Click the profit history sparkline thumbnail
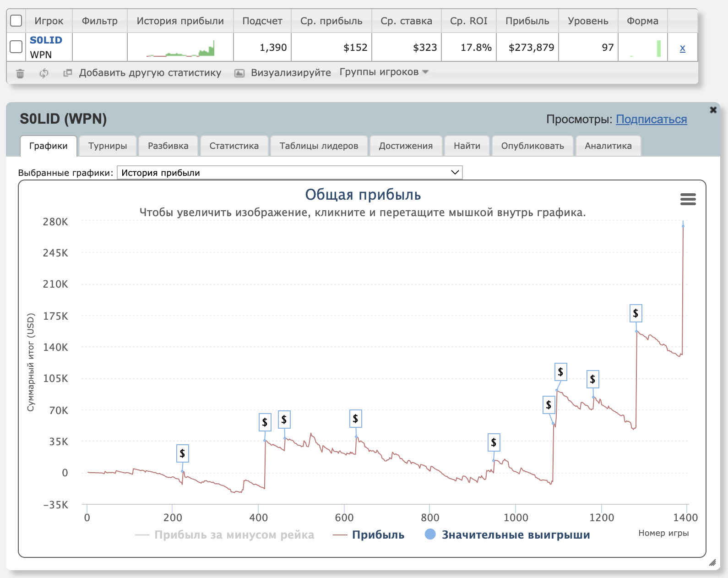 pyautogui.click(x=180, y=48)
